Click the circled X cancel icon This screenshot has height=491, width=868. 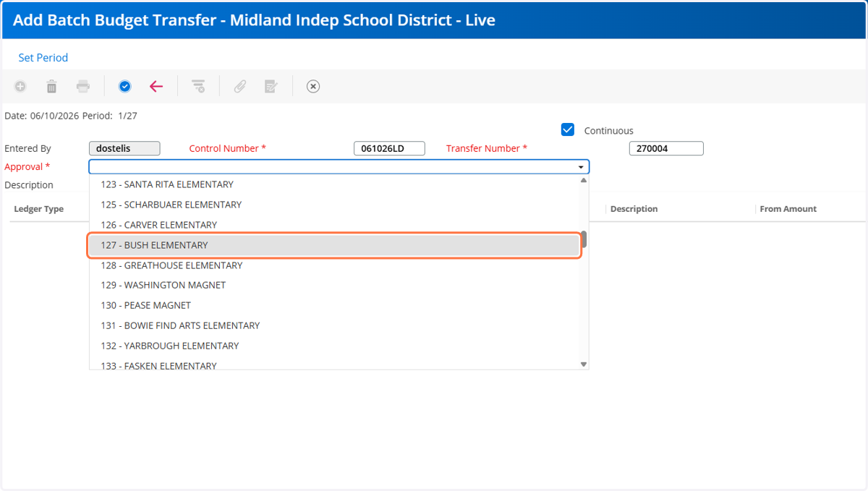pos(313,86)
